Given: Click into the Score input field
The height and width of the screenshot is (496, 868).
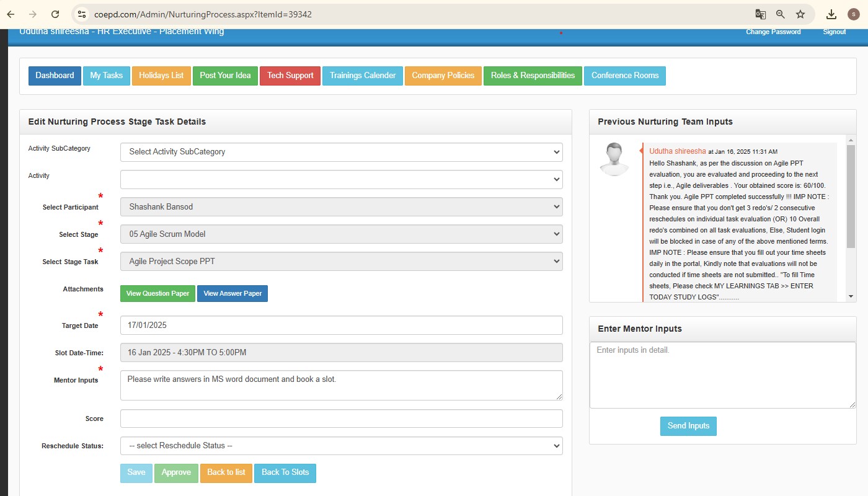Looking at the screenshot, I should (x=341, y=418).
